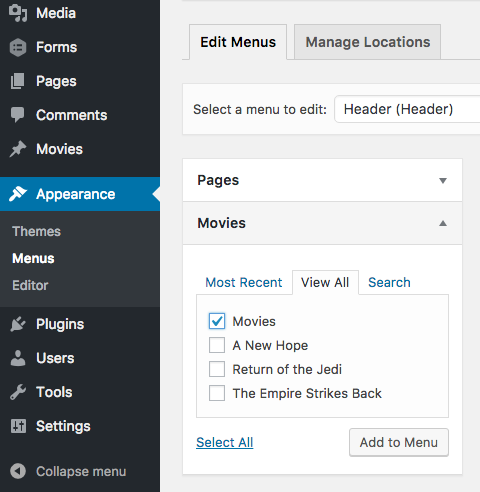Open the Manage Locations tab
Screen dimensions: 480x492
point(368,42)
